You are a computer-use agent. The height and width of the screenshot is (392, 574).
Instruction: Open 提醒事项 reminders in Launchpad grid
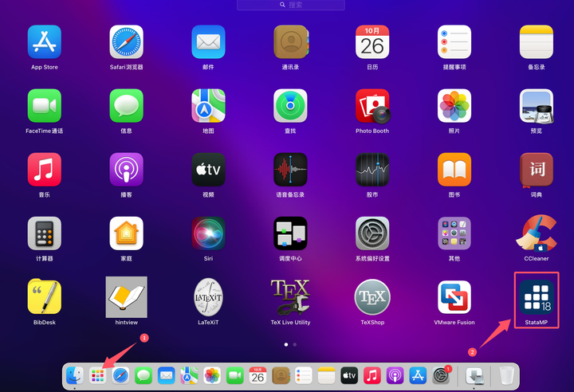pyautogui.click(x=454, y=41)
